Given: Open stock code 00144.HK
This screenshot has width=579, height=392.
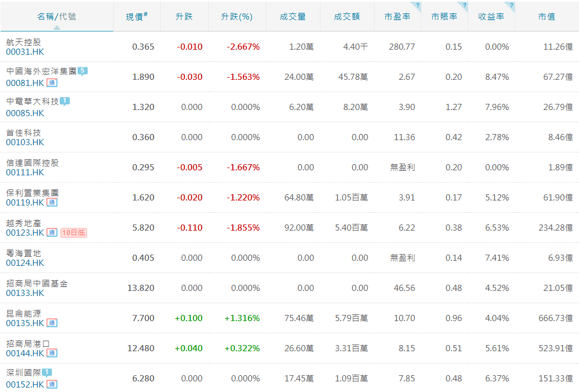Looking at the screenshot, I should (25, 353).
